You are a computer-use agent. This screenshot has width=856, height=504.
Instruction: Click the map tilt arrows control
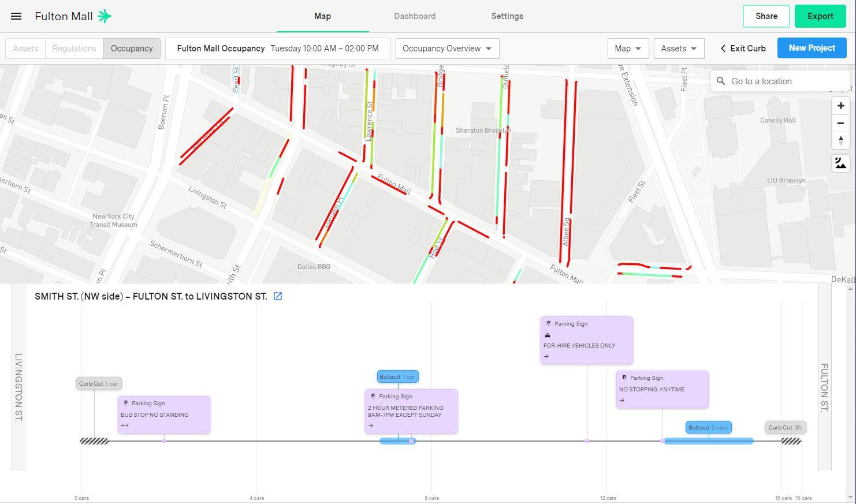click(840, 140)
